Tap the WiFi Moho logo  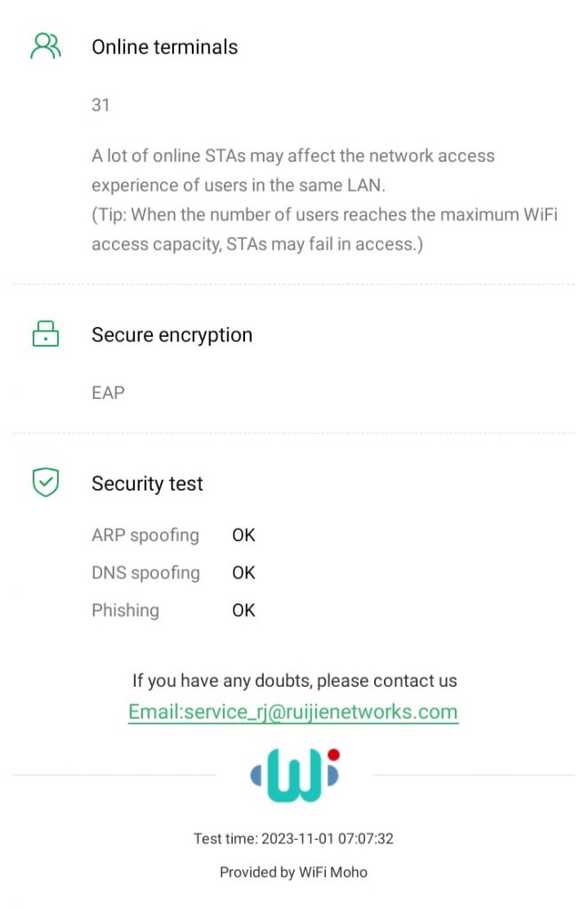(x=294, y=775)
